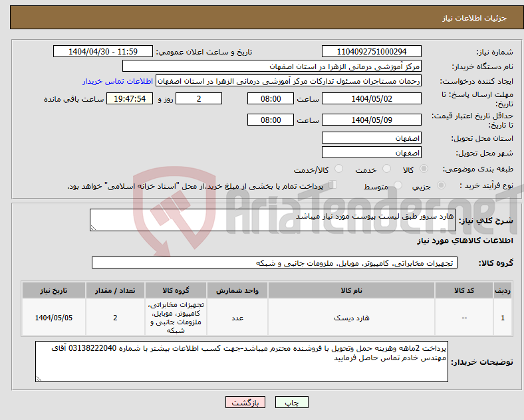524x420 pixels.
Task: Click the کد کالا column header
Action: pos(464,290)
